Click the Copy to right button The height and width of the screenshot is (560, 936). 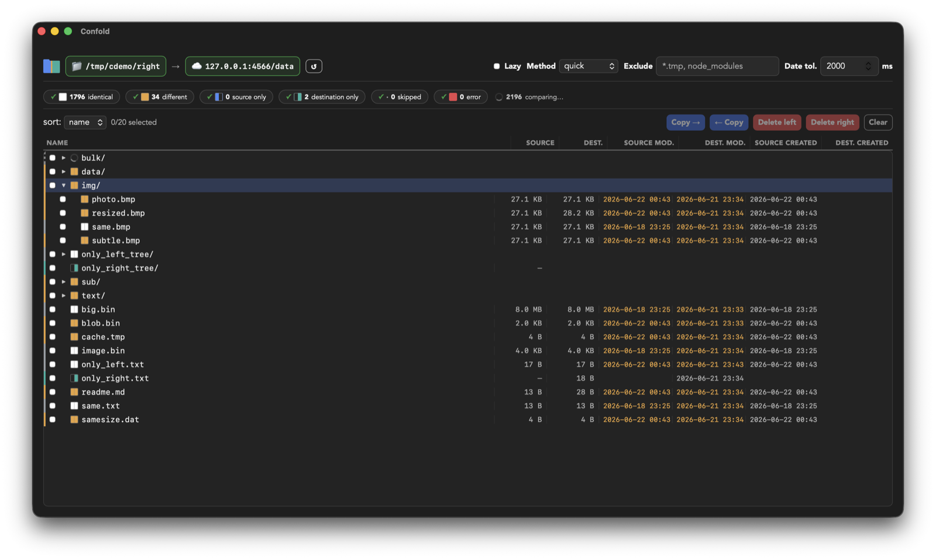click(686, 122)
